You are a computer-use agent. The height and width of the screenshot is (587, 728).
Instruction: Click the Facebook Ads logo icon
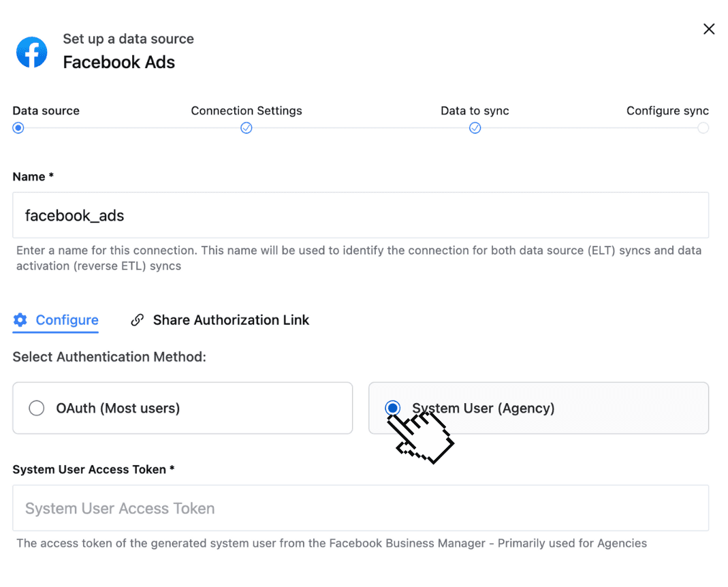coord(31,52)
